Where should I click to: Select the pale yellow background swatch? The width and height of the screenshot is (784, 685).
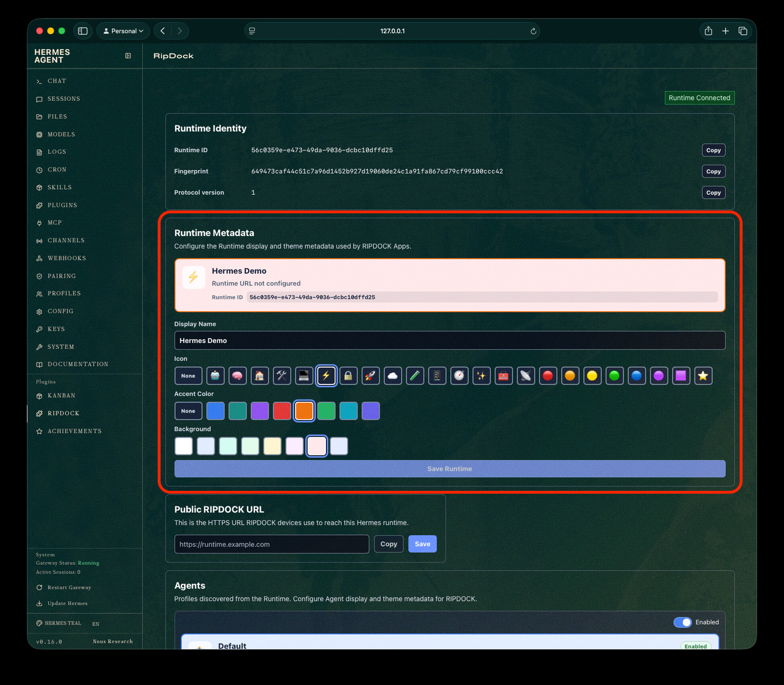pos(272,447)
